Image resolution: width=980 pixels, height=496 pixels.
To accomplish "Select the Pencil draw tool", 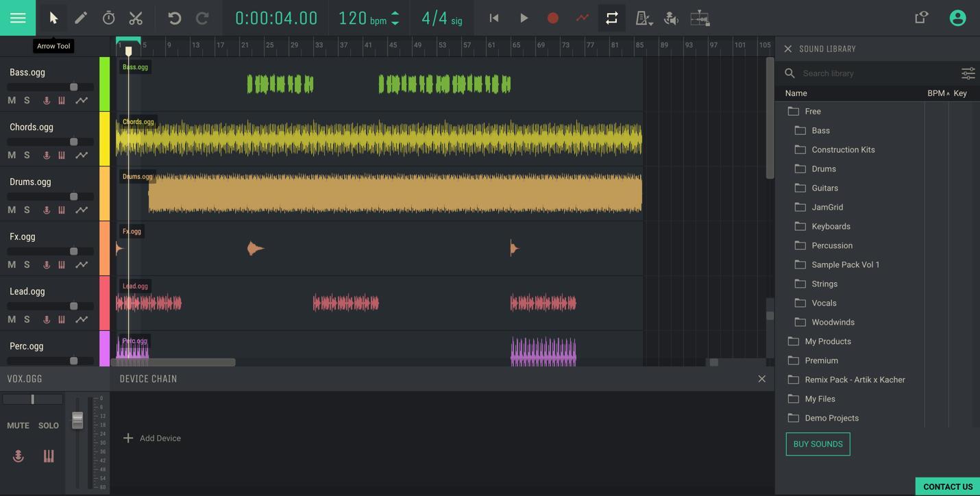I will (x=81, y=18).
